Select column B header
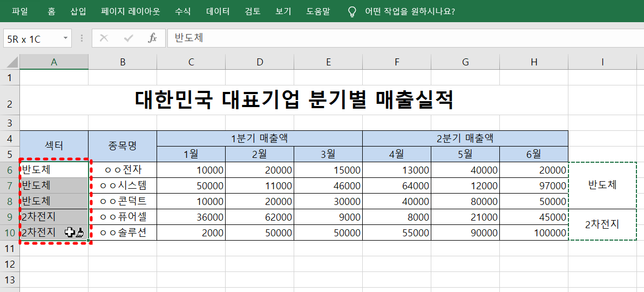Image resolution: width=644 pixels, height=292 pixels. click(123, 62)
